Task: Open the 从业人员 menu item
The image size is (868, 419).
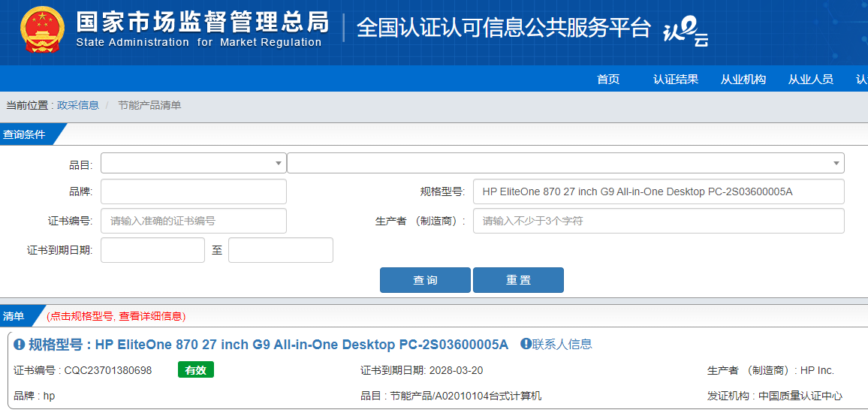Action: (811, 79)
